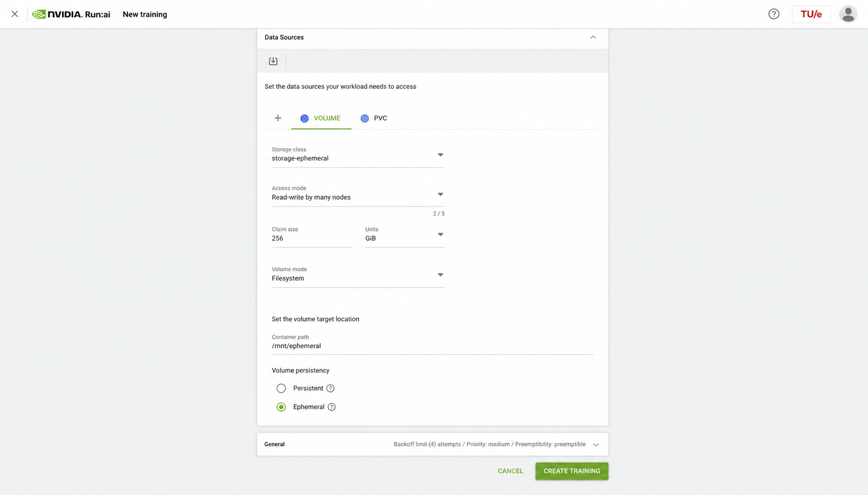The image size is (868, 495).
Task: Click the 'Volume persistency' label
Action: pyautogui.click(x=300, y=370)
